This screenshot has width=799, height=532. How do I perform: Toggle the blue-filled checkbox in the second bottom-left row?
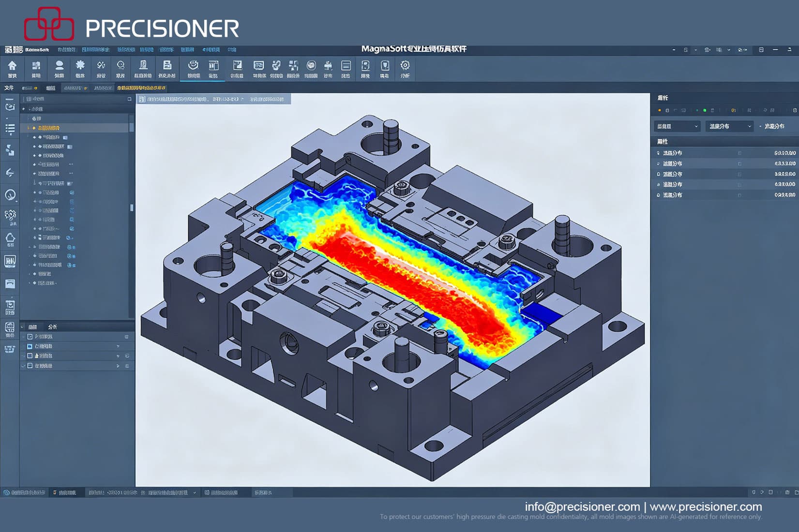point(30,346)
